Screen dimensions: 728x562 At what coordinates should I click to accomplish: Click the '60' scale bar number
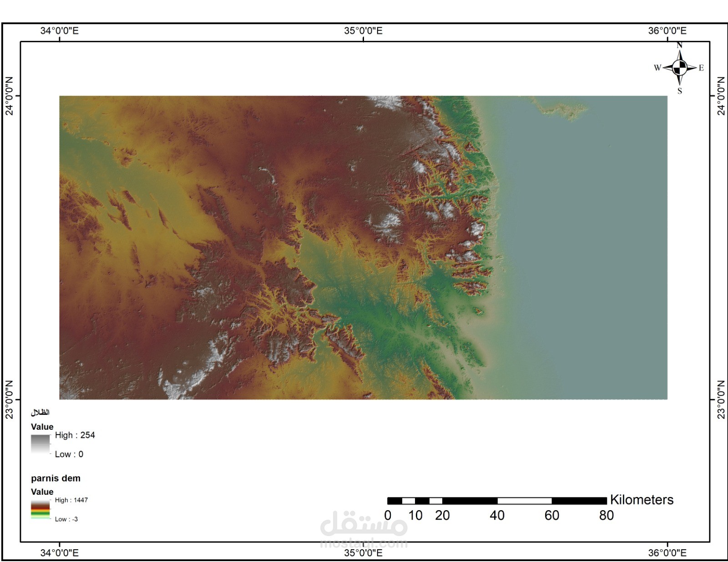click(x=552, y=516)
